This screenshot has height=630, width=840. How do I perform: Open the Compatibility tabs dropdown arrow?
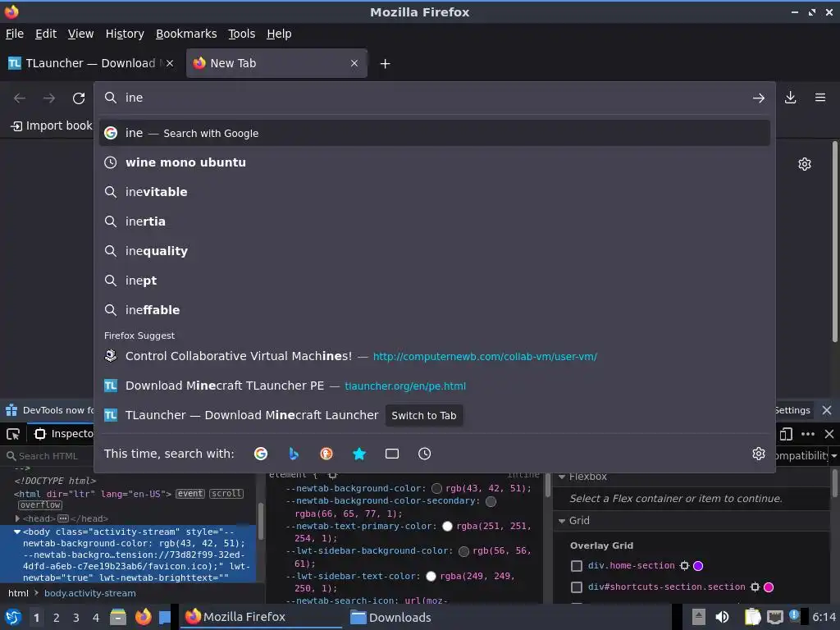coord(833,456)
